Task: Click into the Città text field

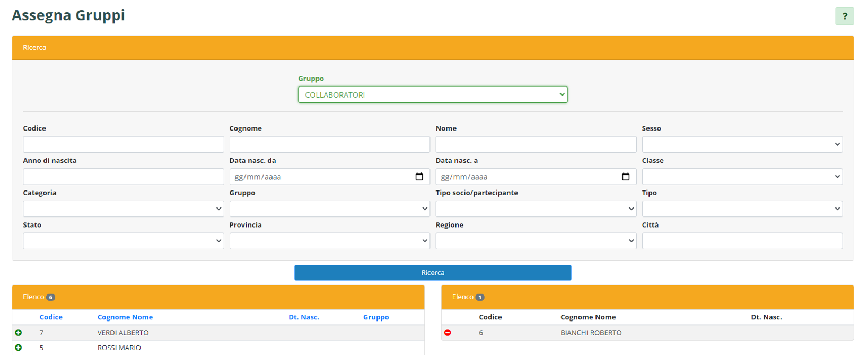Action: point(742,241)
